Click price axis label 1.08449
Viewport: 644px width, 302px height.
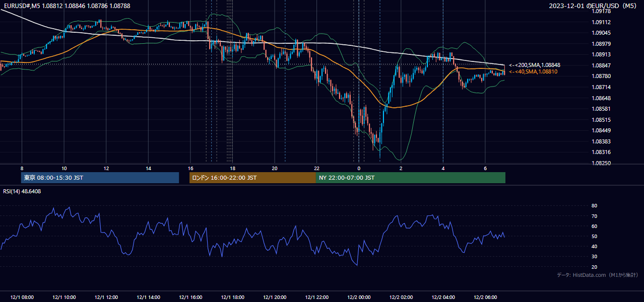[601, 130]
